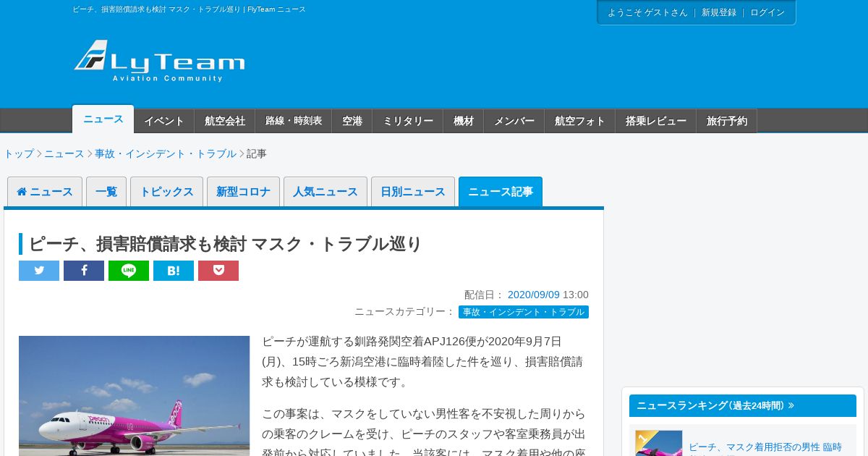The image size is (868, 456).
Task: Click 新規登録 link in header
Action: click(719, 12)
